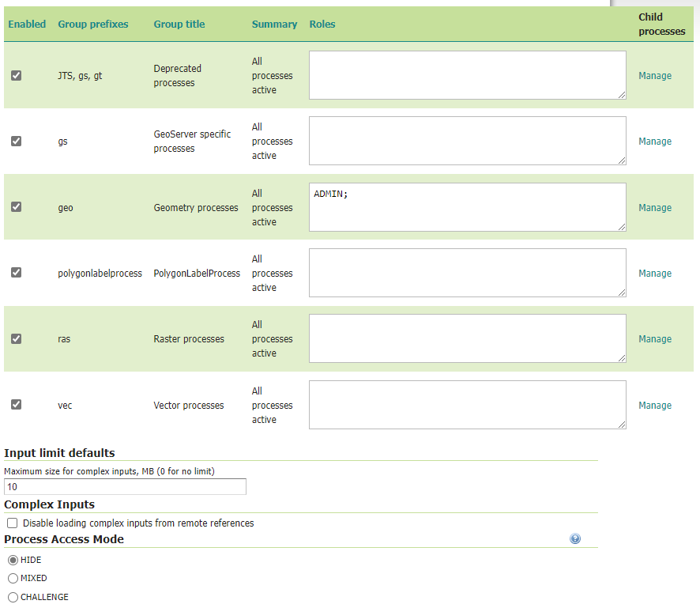Toggle the Vector processes enabled checkbox
This screenshot has width=700, height=608.
tap(16, 405)
